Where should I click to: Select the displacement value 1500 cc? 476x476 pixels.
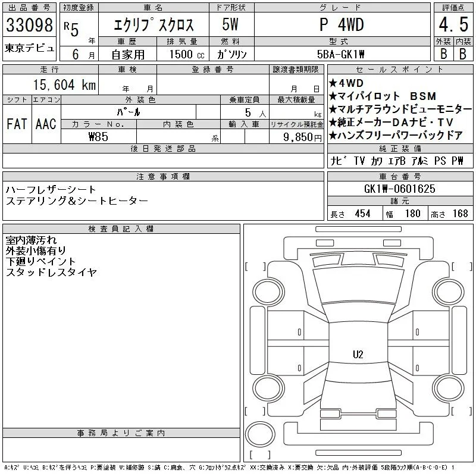(187, 54)
